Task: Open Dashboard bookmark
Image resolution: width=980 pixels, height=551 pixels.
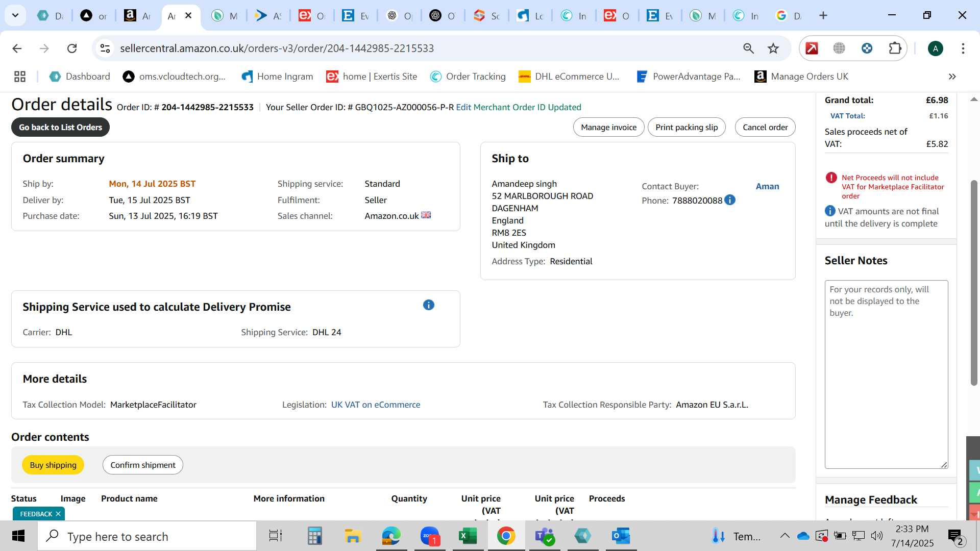Action: (80, 77)
